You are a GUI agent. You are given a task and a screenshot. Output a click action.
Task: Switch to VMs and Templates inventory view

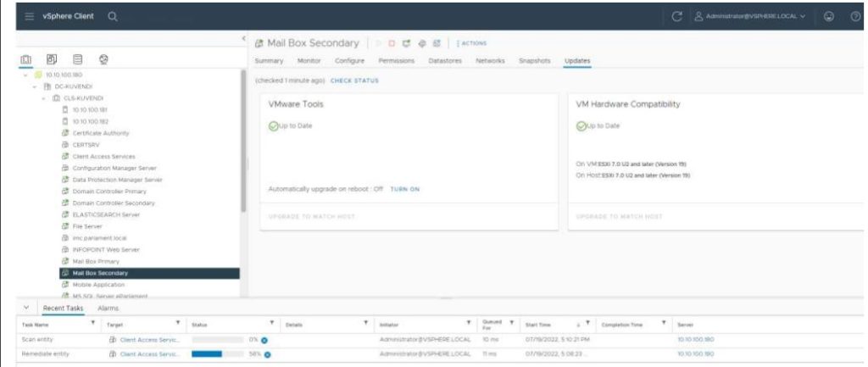tap(49, 61)
